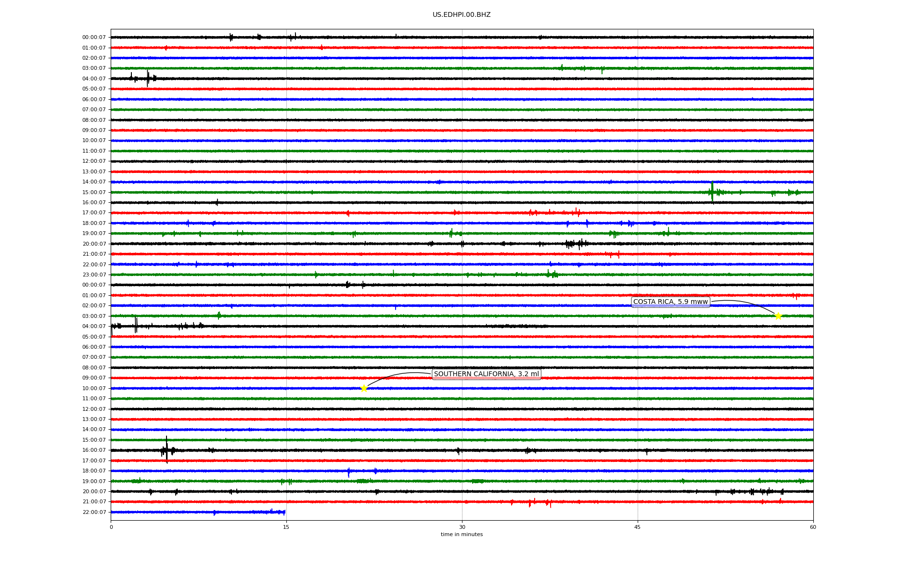
Task: Click the first 00:00:07 time label
Action: pos(94,38)
